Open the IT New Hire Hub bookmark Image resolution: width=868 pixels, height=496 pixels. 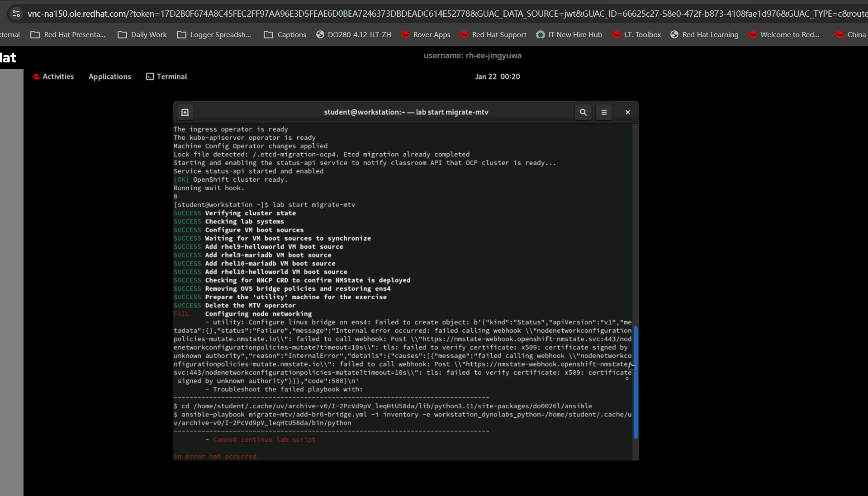(569, 34)
